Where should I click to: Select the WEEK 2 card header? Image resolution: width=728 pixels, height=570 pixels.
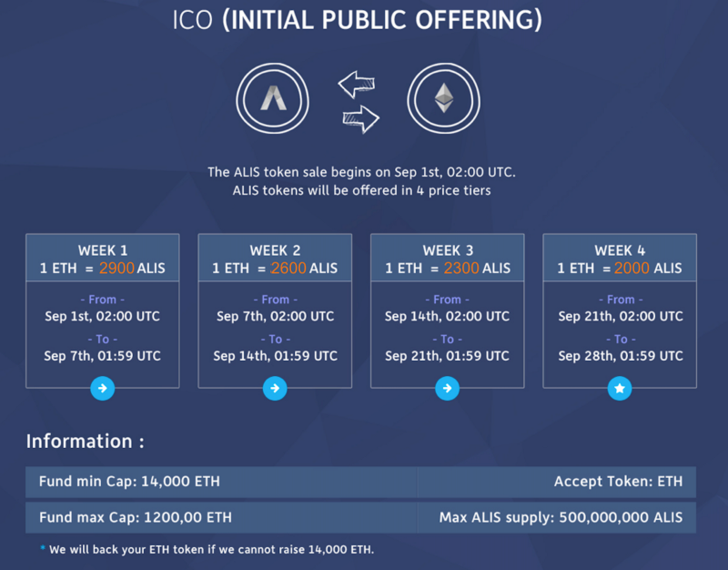point(275,258)
